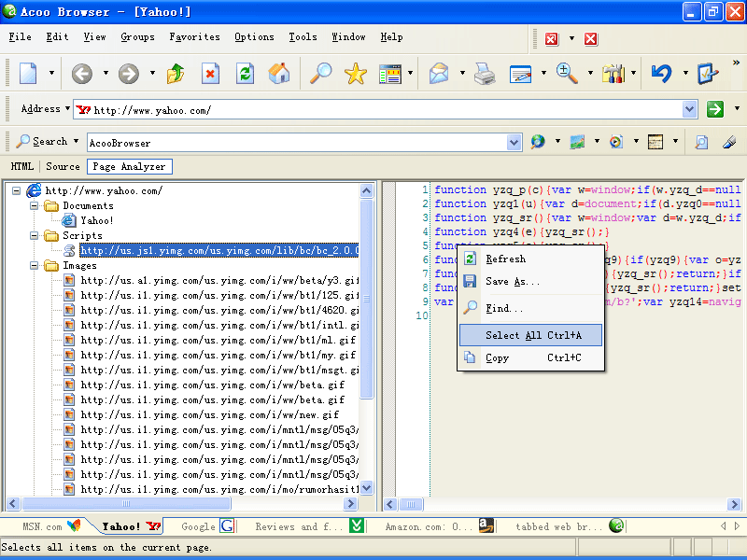Open the New page dropdown arrow
747x560 pixels.
click(x=51, y=73)
